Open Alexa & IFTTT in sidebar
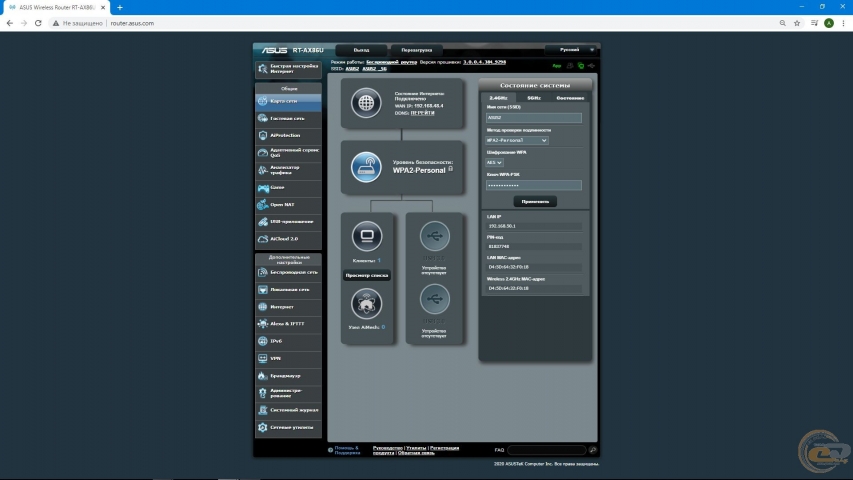Viewport: 853px width, 480px height. tap(288, 324)
